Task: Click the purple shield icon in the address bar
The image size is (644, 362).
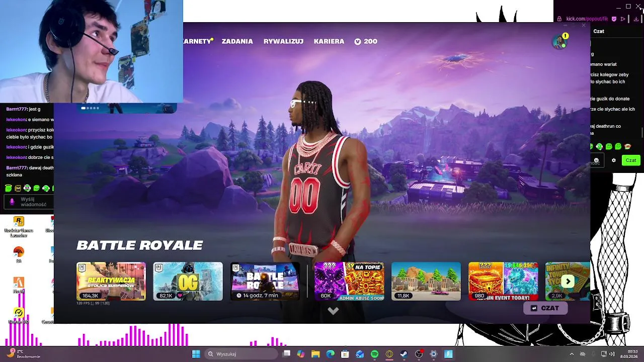Action: pyautogui.click(x=613, y=19)
